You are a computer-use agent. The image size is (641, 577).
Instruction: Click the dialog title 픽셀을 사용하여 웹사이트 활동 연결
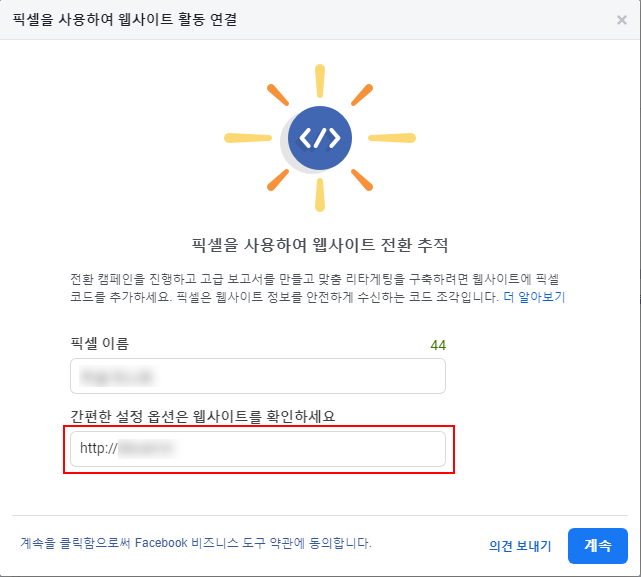[125, 19]
